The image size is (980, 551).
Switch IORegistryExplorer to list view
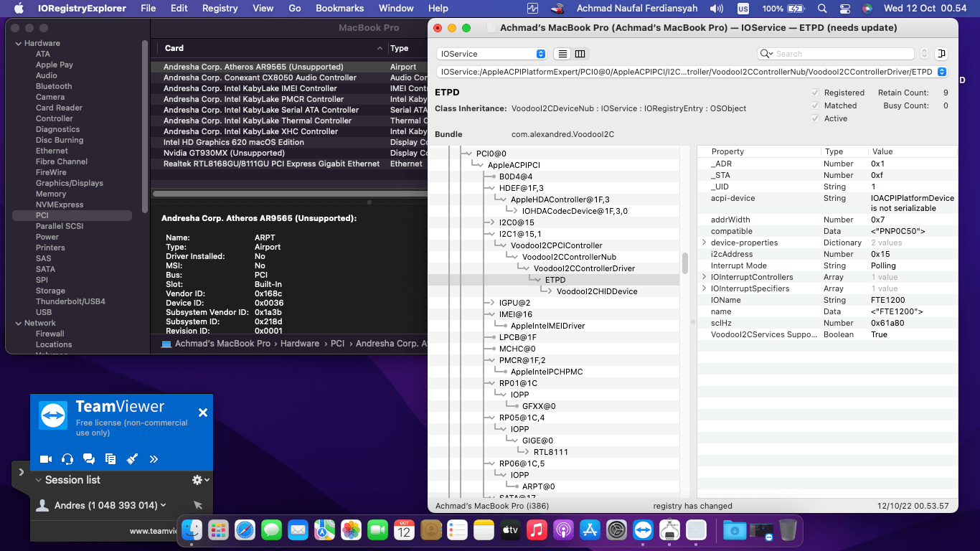point(562,54)
